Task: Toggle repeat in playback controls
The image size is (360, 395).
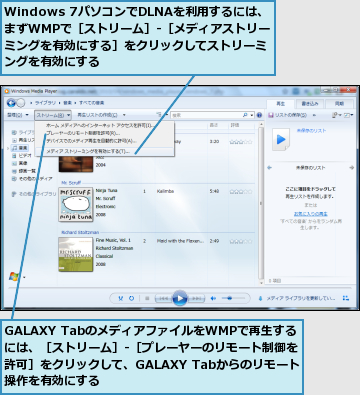Action: pyautogui.click(x=132, y=298)
